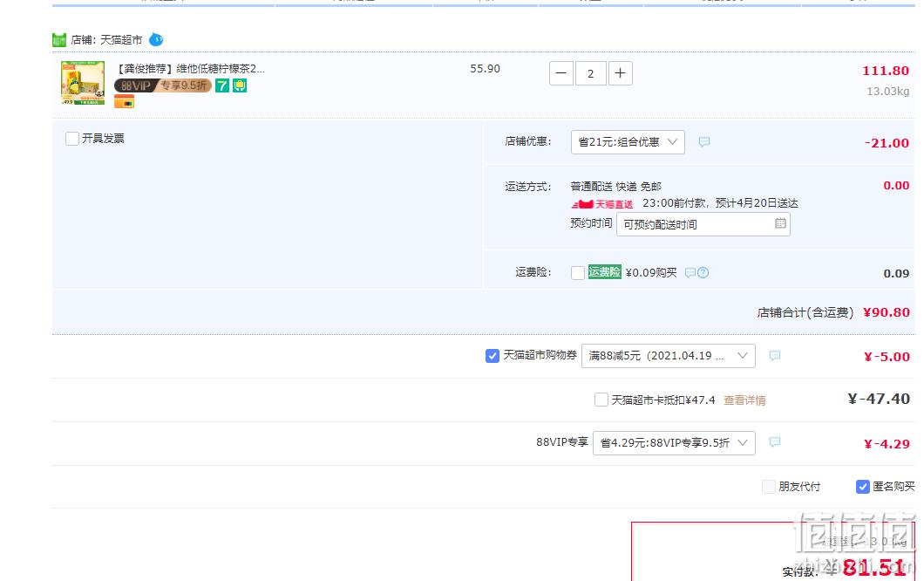Toggle the 朋友代付 checkbox
The width and height of the screenshot is (924, 581).
[x=769, y=487]
